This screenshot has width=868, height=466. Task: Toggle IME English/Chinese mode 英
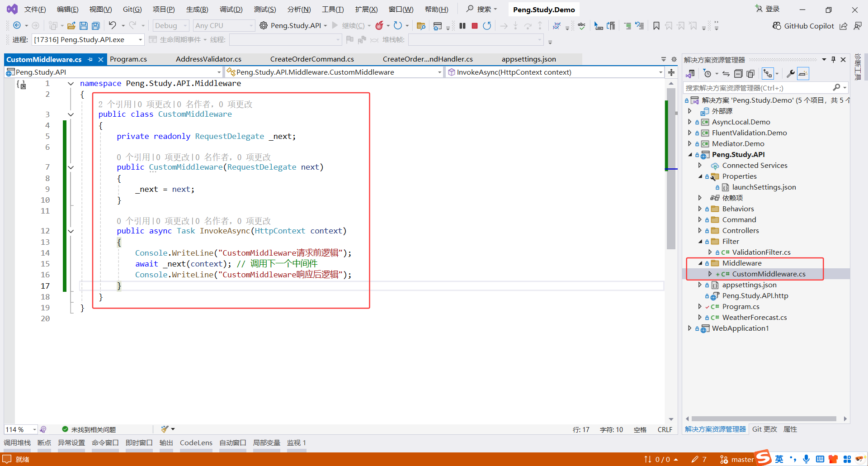pyautogui.click(x=779, y=459)
